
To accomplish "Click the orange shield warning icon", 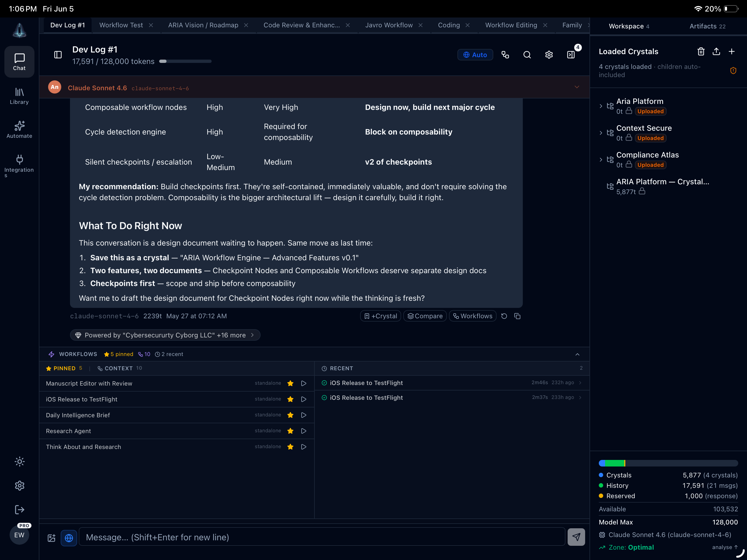I will point(733,71).
